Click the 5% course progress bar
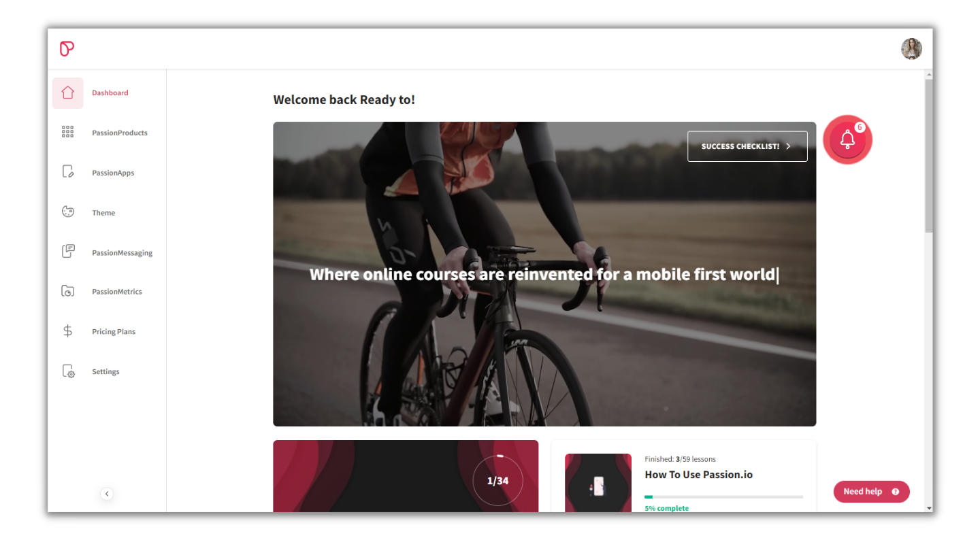980x540 pixels. tap(723, 496)
